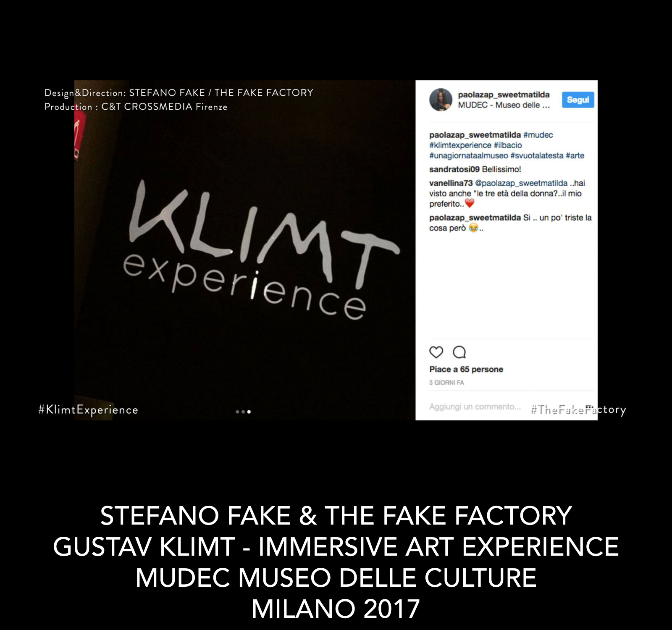This screenshot has height=630, width=672.
Task: Click the Segui follow button
Action: coord(578,100)
